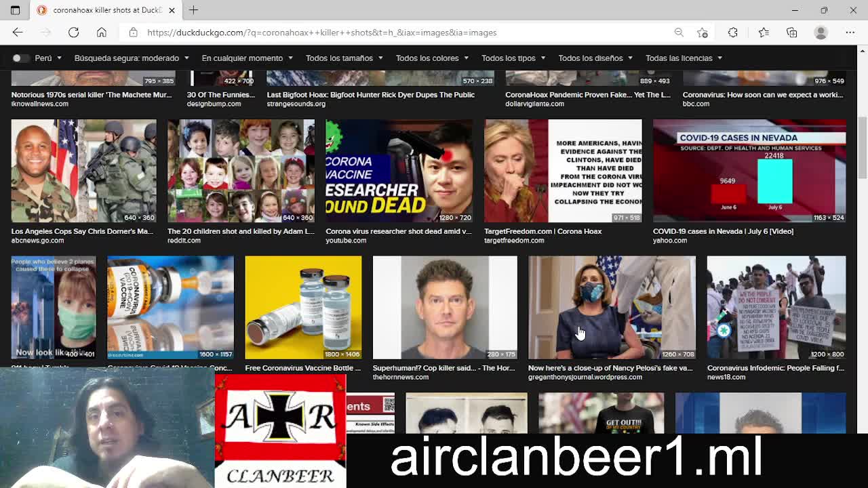The image size is (868, 488).
Task: Open 'Free Coronavirus Vaccine Bottle' result title
Action: 303,368
